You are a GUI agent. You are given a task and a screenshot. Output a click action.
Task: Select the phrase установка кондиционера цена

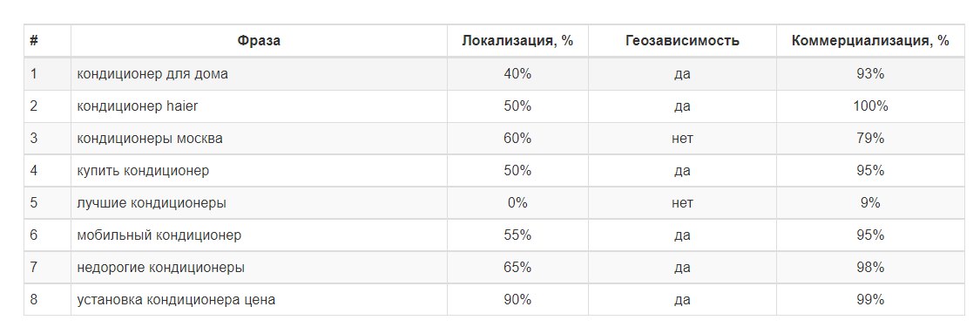click(176, 300)
